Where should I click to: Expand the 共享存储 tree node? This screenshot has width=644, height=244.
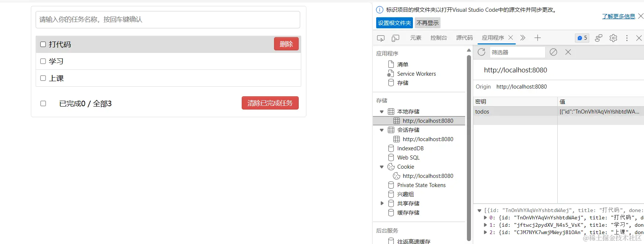(x=382, y=203)
